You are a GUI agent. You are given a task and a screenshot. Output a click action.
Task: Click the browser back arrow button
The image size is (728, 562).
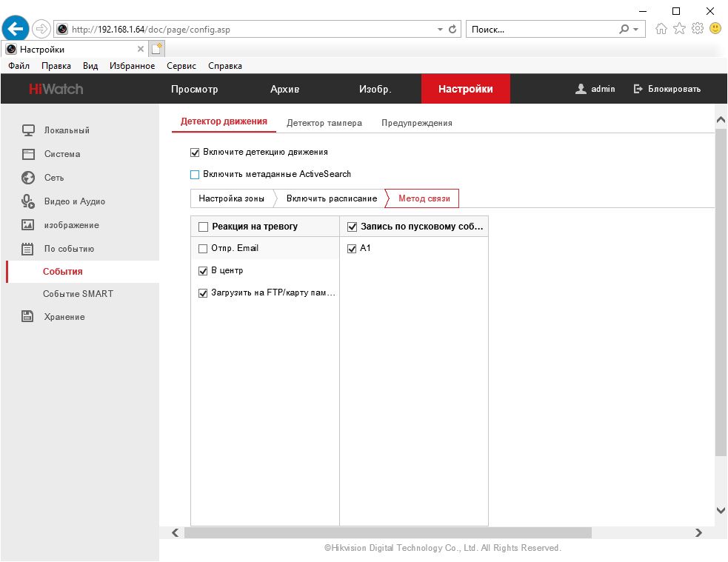coord(16,29)
